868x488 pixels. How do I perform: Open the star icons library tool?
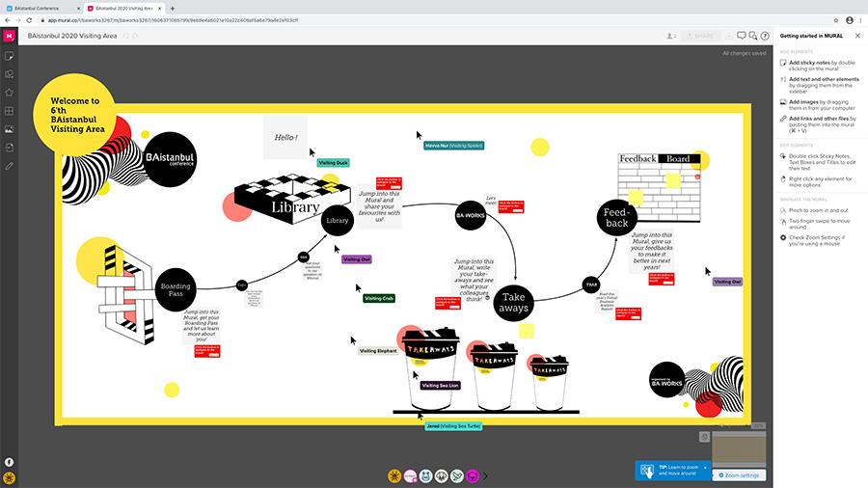point(9,93)
